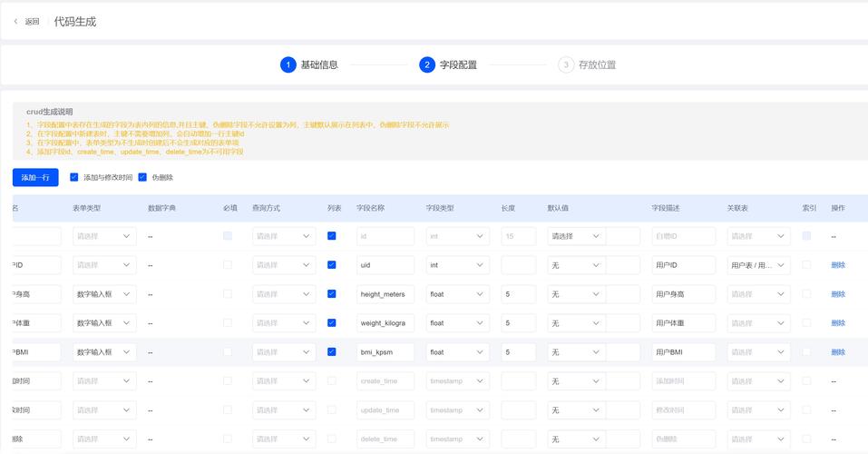Open 默认值 dropdown in uid row

coord(576,265)
